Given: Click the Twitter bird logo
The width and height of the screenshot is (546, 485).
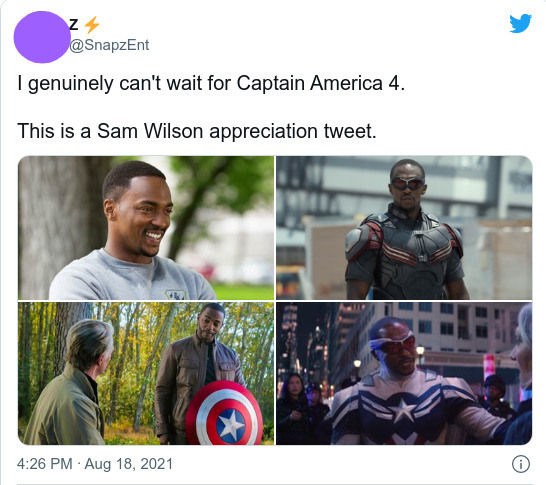Looking at the screenshot, I should click(520, 23).
